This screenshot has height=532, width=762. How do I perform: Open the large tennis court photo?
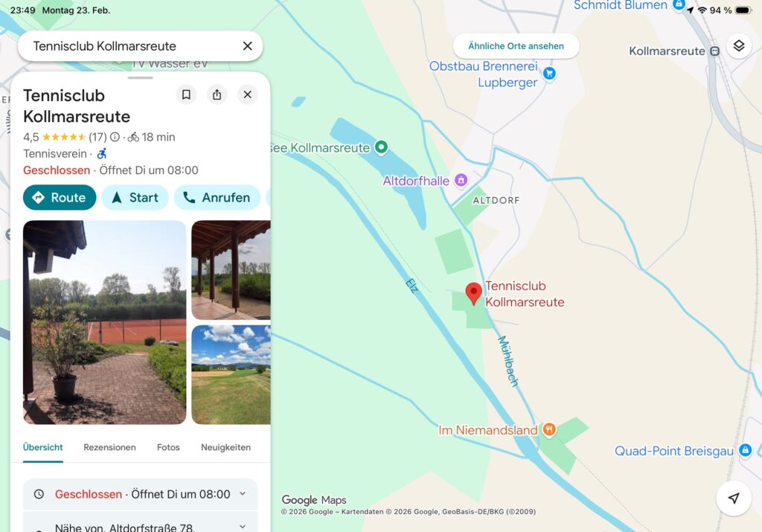[104, 322]
